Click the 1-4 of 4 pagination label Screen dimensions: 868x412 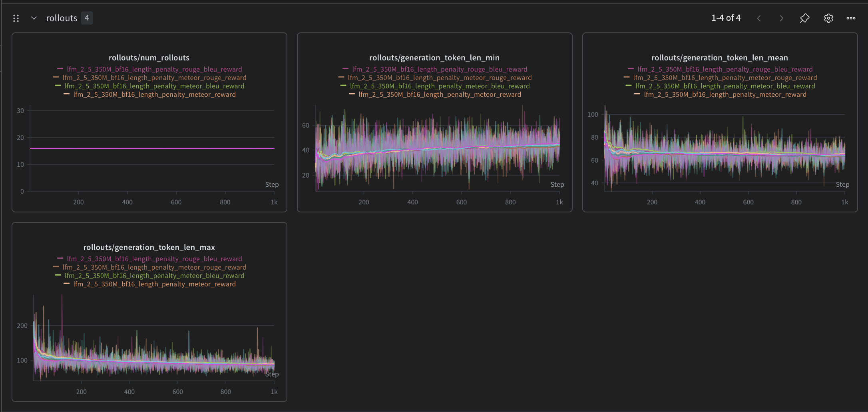tap(726, 18)
